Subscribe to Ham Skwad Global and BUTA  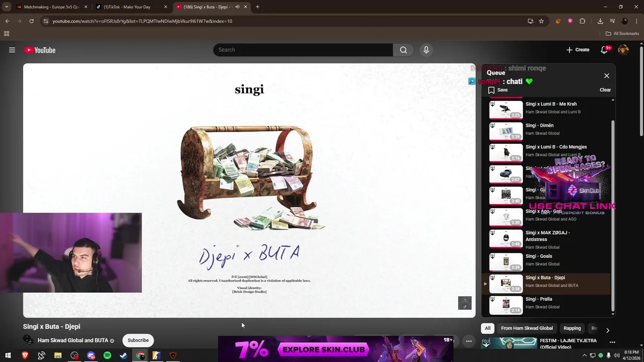point(138,340)
